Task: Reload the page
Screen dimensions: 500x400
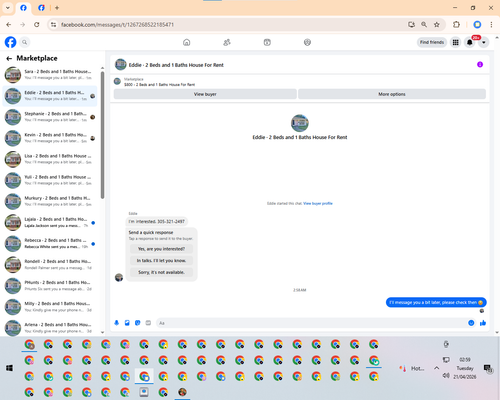Action: click(37, 25)
